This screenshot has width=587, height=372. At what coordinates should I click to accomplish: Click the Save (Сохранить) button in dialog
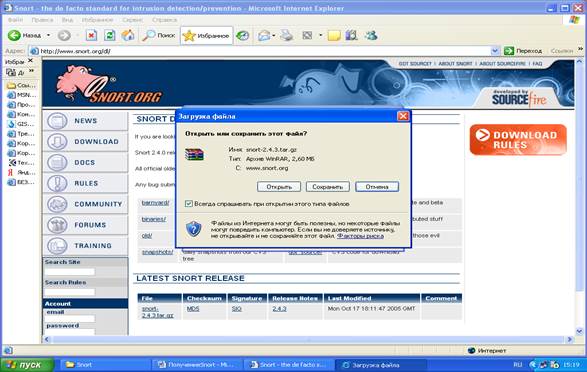[328, 186]
